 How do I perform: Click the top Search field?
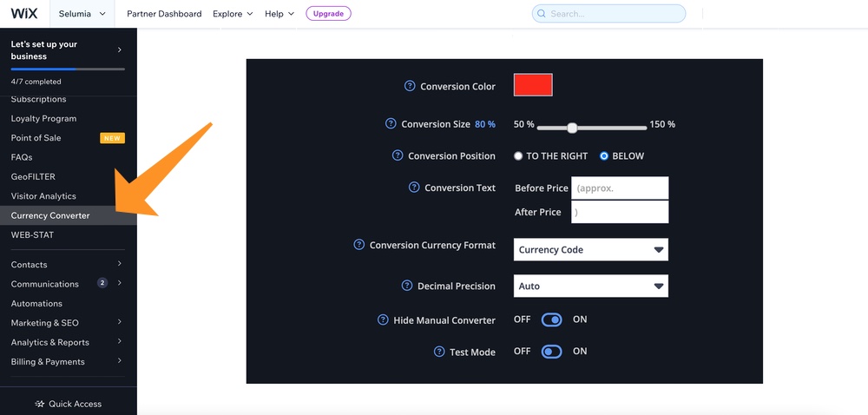609,14
